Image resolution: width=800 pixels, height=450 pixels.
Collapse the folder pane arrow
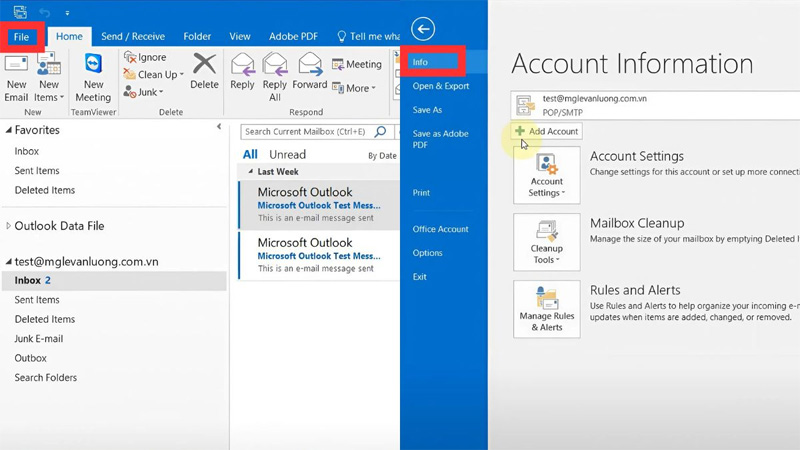219,127
